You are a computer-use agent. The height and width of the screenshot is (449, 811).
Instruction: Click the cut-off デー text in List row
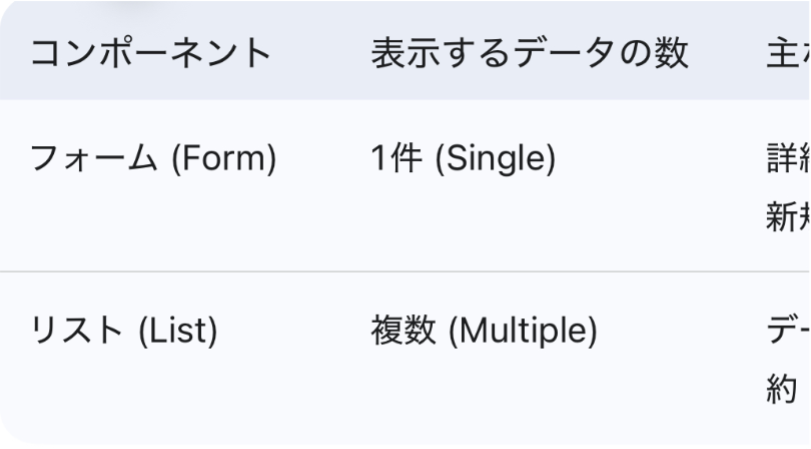point(787,331)
